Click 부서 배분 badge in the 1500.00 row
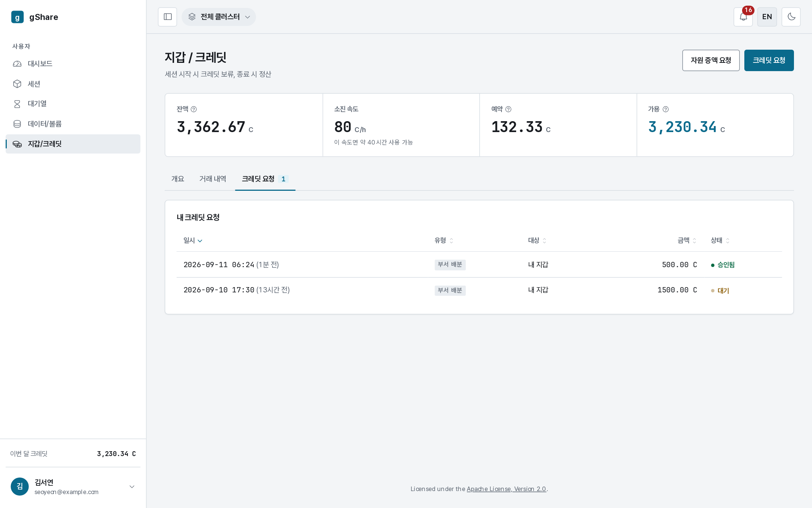 click(x=450, y=290)
